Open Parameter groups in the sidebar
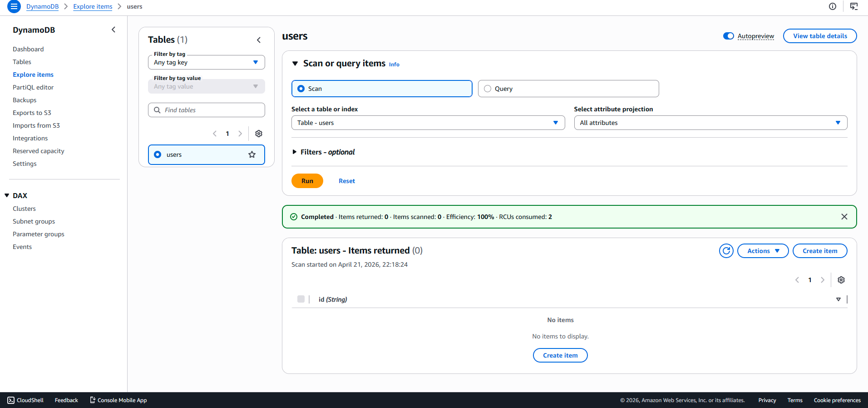The image size is (868, 408). (39, 234)
